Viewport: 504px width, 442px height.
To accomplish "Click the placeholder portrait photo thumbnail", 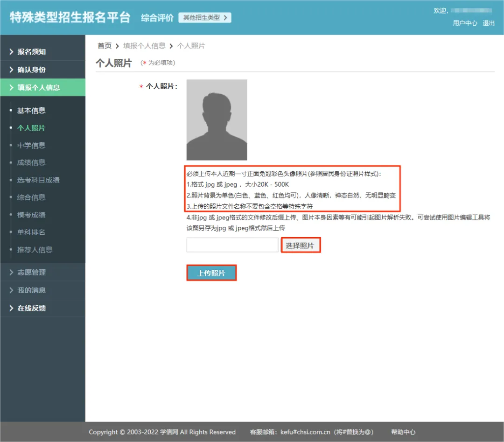I will [x=217, y=120].
